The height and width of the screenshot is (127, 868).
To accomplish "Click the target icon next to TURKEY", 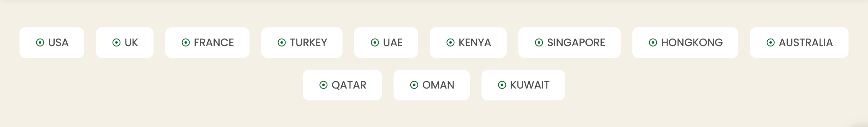I will [x=282, y=43].
